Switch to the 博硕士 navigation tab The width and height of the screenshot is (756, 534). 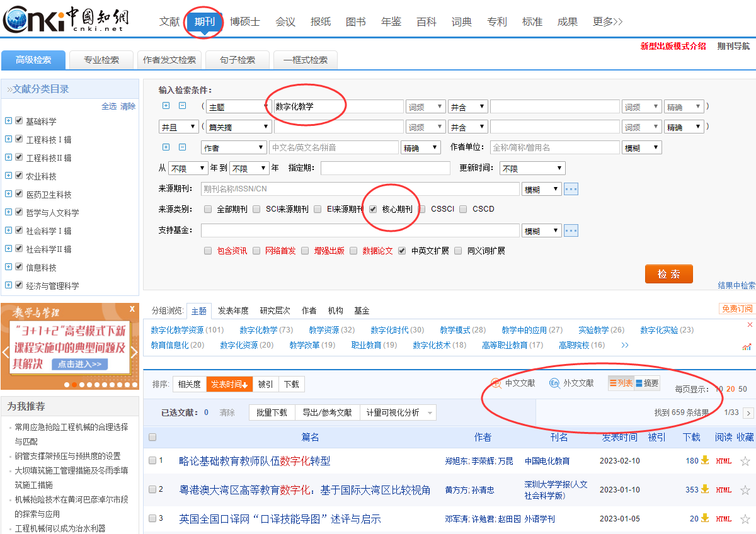click(244, 22)
